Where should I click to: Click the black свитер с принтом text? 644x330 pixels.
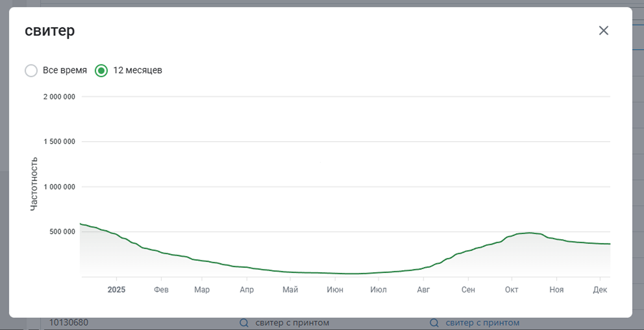292,323
